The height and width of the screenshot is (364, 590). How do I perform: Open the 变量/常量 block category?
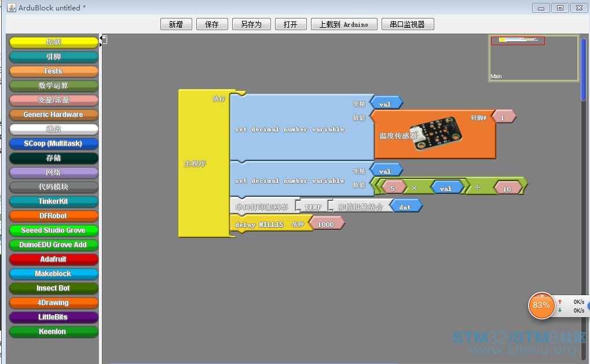tap(53, 100)
